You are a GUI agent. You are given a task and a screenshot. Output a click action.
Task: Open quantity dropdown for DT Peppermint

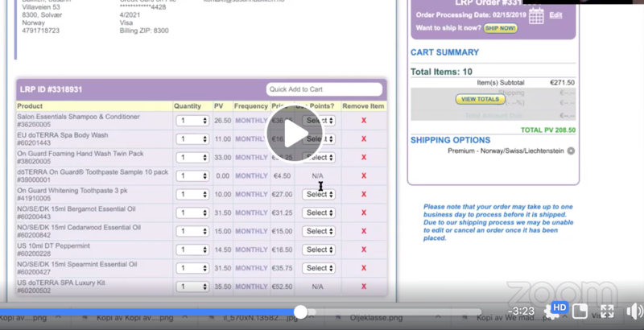pos(192,250)
